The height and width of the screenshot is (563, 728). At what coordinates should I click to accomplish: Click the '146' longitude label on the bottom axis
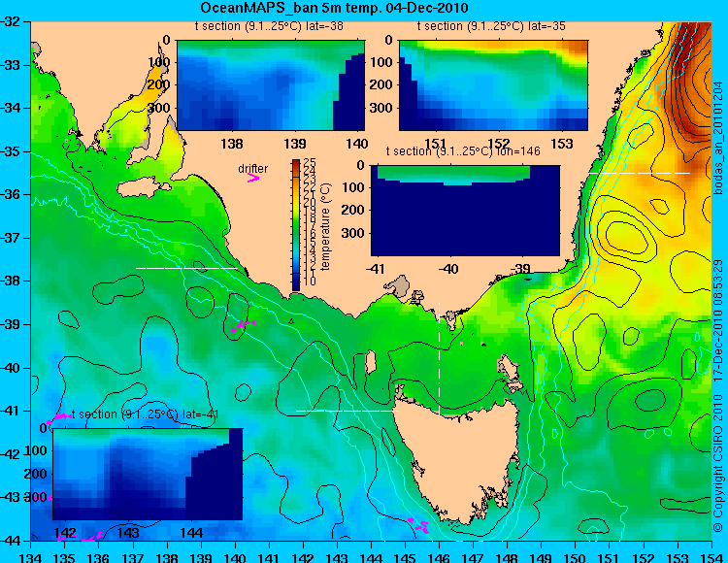pyautogui.click(x=439, y=558)
